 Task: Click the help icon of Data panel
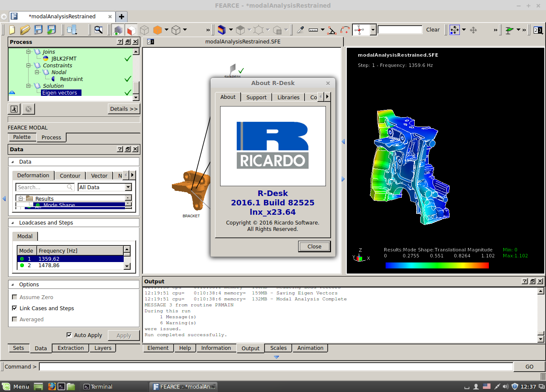tap(120, 149)
